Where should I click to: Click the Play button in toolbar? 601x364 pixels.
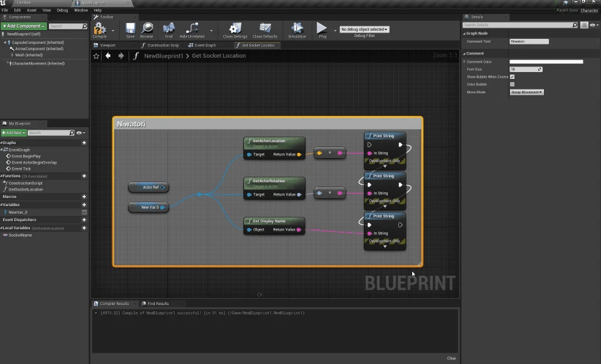pos(322,30)
